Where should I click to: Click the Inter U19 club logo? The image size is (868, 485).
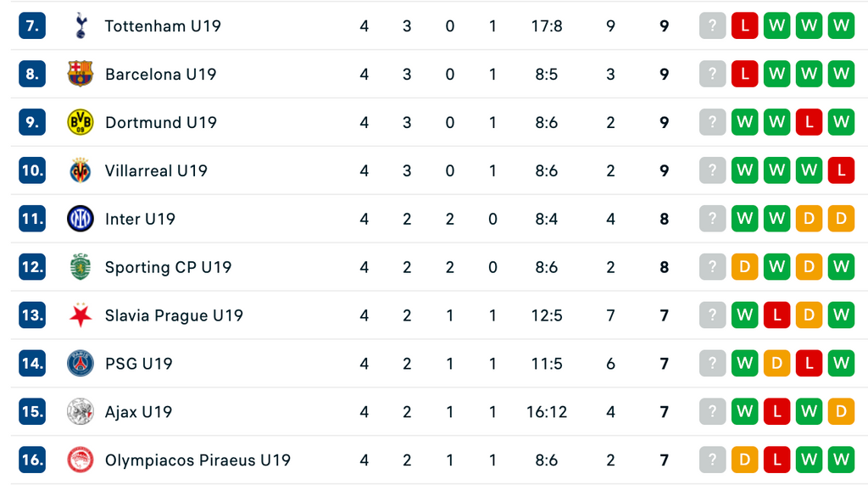pos(81,219)
